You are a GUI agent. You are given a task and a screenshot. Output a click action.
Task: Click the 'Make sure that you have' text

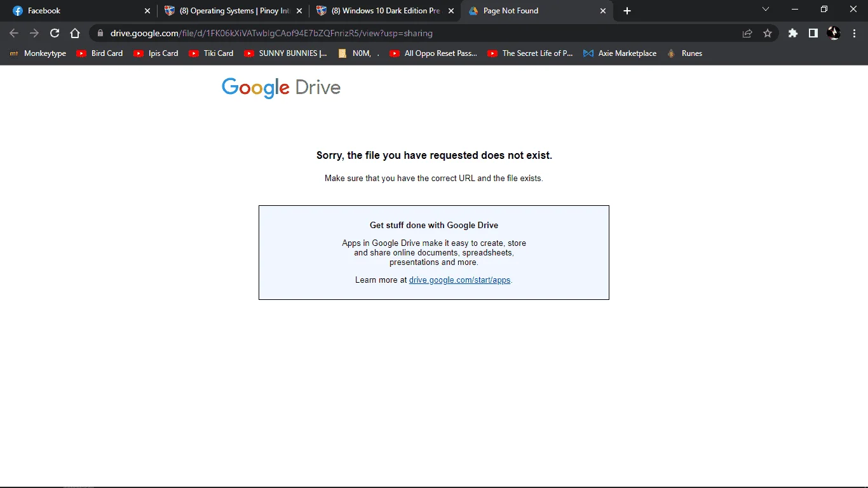click(x=434, y=179)
